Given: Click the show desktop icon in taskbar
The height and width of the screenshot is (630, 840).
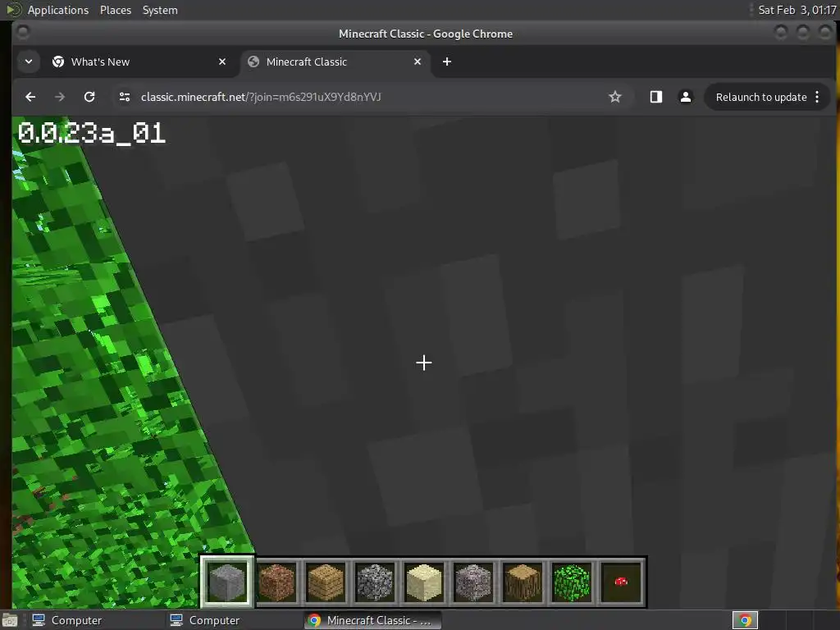Looking at the screenshot, I should [10, 620].
